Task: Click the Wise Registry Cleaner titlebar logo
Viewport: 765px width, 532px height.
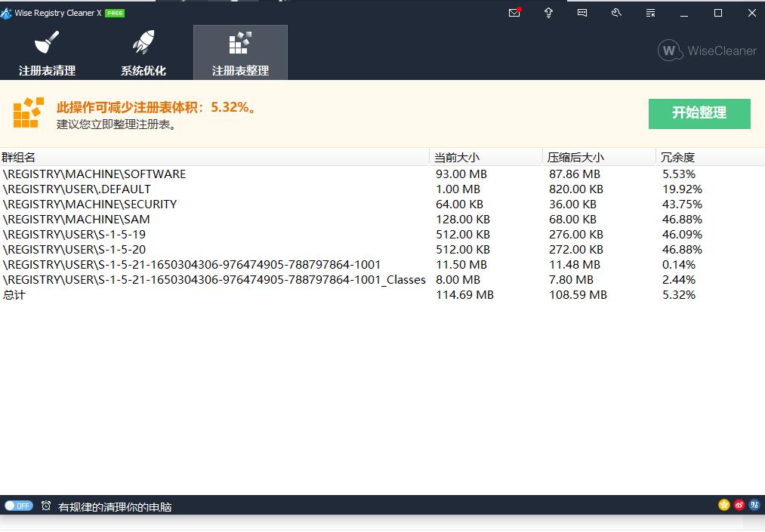Action: [8, 13]
